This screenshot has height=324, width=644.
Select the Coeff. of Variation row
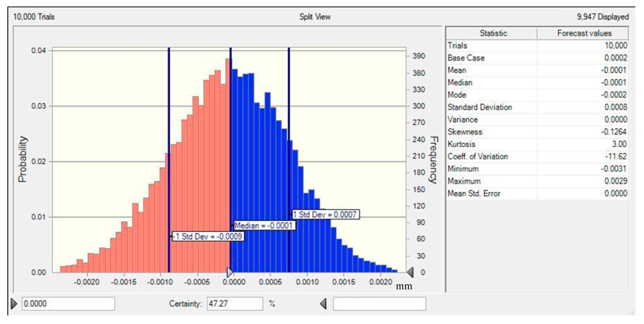click(537, 156)
